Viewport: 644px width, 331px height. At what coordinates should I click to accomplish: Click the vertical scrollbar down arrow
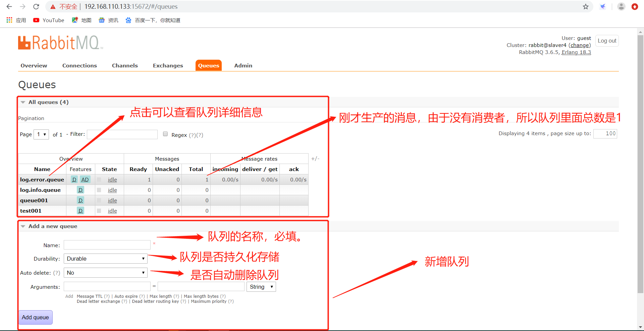click(x=640, y=327)
